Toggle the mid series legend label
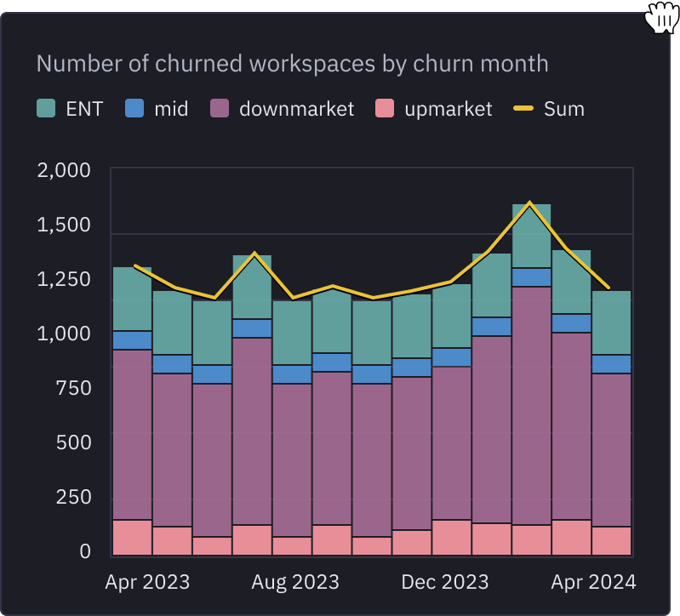Viewport: 680px width, 616px height. point(171,109)
